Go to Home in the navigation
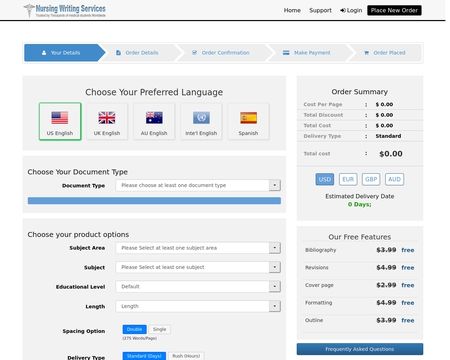The height and width of the screenshot is (360, 450). tap(292, 10)
